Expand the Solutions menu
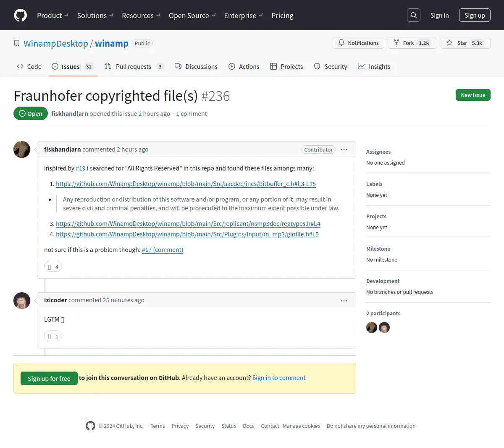Screen dimensions: 504x448 coord(95,16)
